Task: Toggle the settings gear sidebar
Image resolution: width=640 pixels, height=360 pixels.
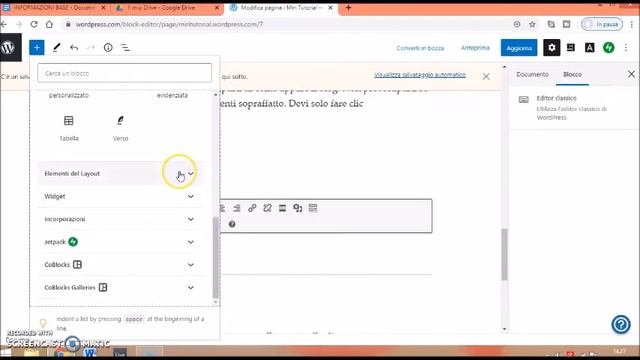Action: click(x=552, y=48)
